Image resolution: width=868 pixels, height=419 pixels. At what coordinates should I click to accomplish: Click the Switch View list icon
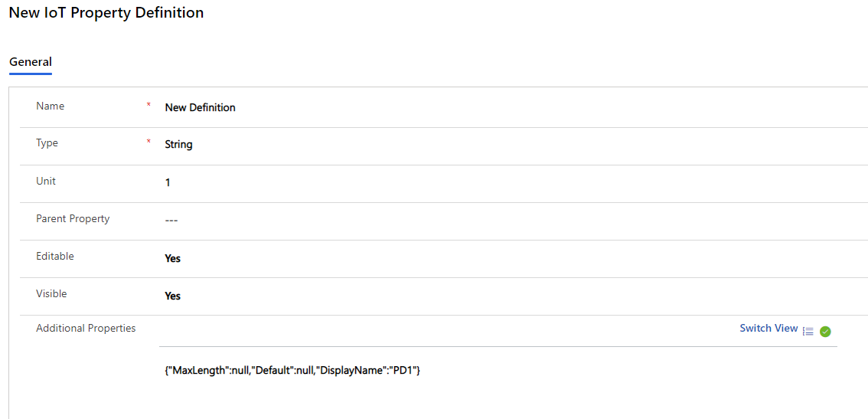808,332
